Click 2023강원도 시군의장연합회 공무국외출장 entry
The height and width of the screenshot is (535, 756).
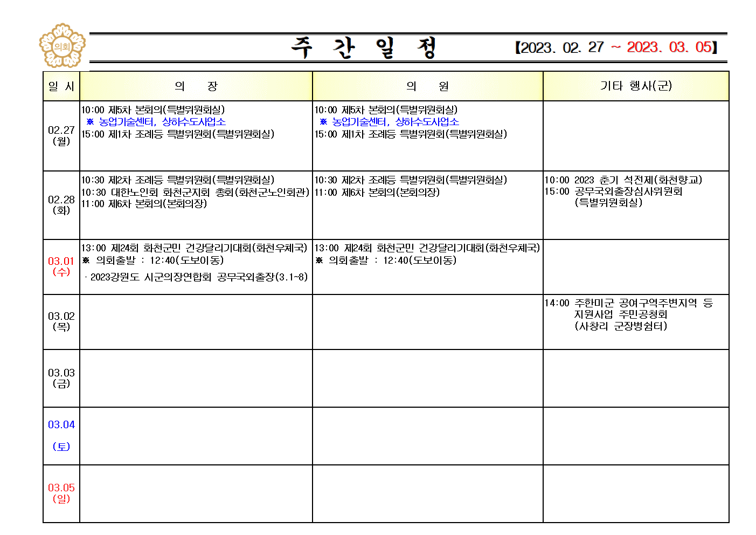click(196, 277)
